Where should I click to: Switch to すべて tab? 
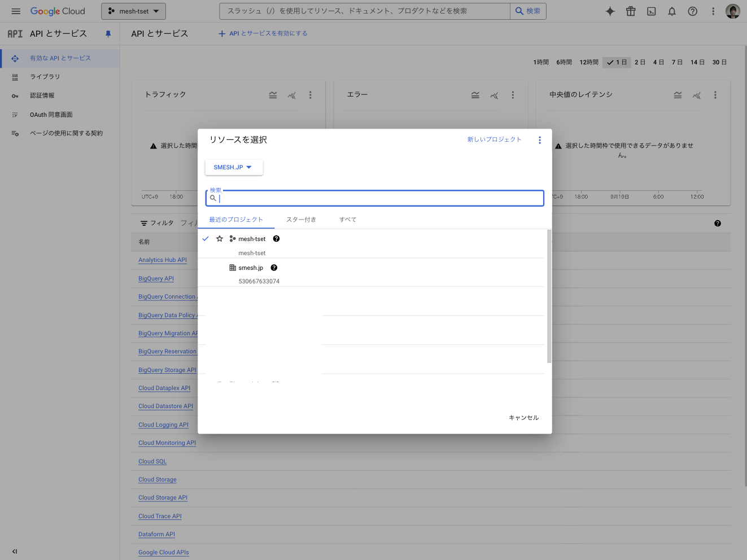[348, 220]
